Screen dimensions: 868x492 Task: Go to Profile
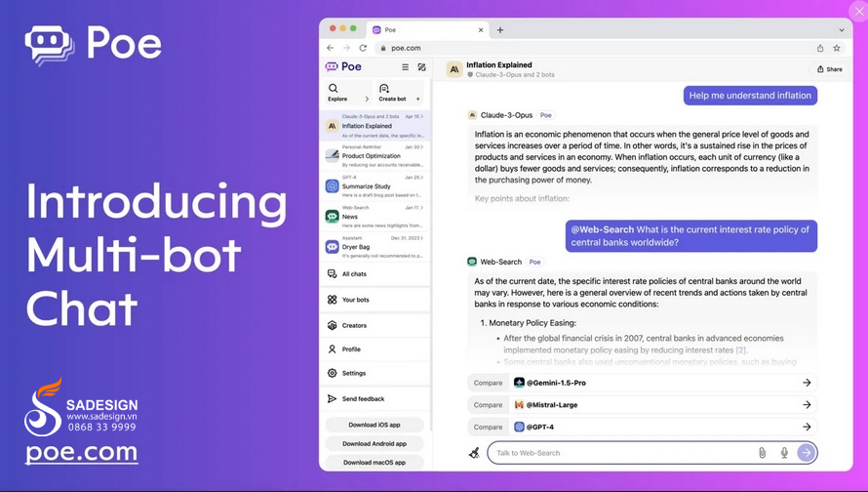coord(375,349)
